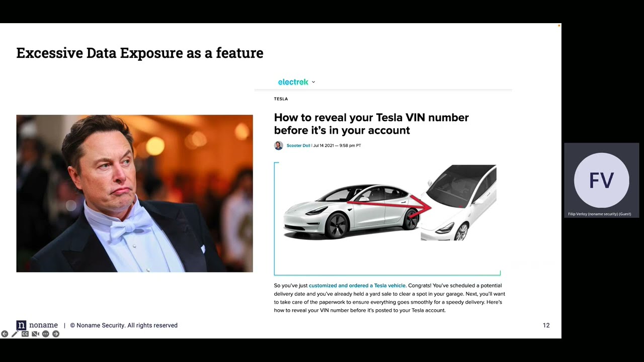Select the pen annotation tool
Screen dimensions: 644x362
[15, 334]
